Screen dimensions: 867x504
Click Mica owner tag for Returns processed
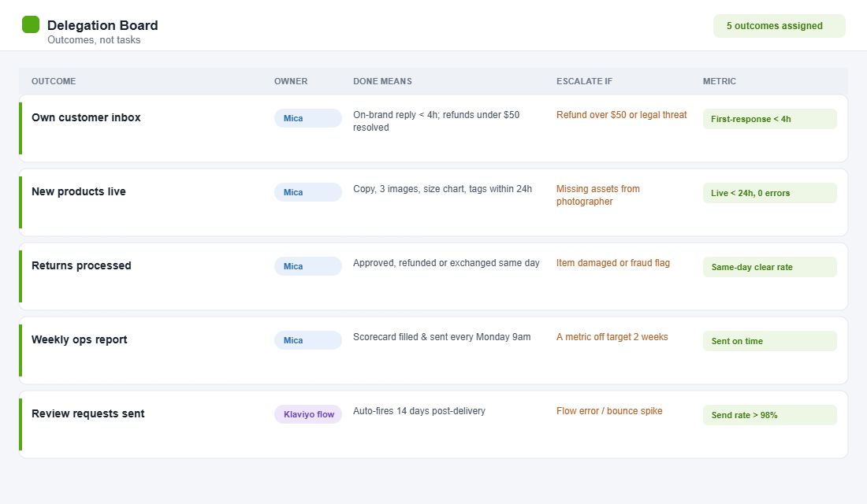click(308, 266)
